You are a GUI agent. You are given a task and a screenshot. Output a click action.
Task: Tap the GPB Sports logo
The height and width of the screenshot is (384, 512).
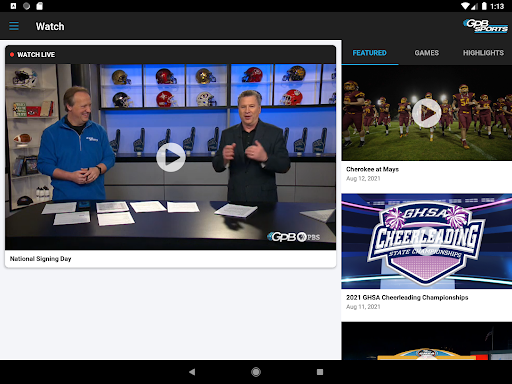click(485, 26)
